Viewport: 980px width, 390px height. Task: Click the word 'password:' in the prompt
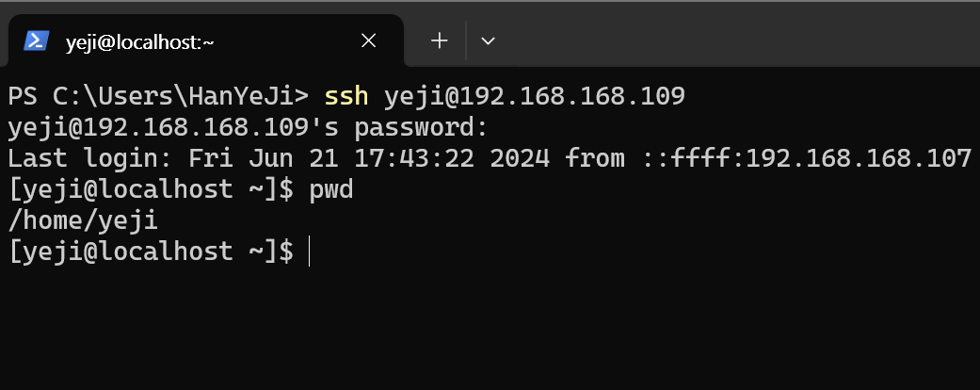click(421, 128)
